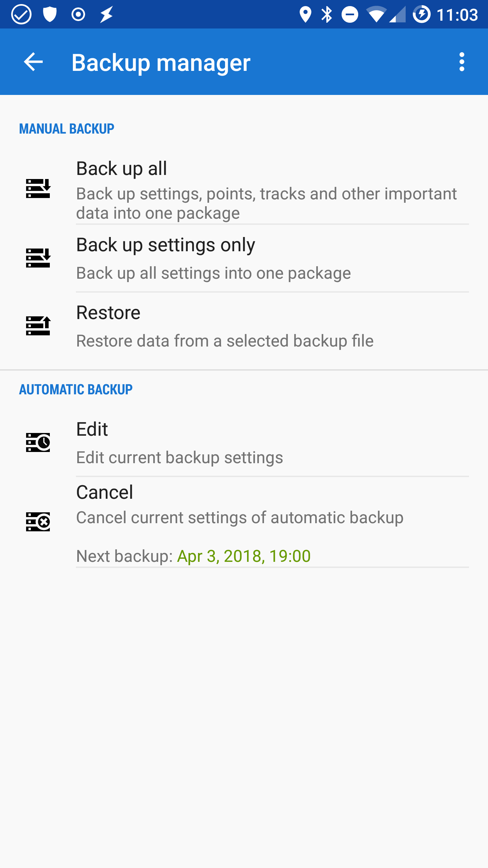Tap the Backup manager title
This screenshot has width=488, height=868.
pyautogui.click(x=161, y=63)
